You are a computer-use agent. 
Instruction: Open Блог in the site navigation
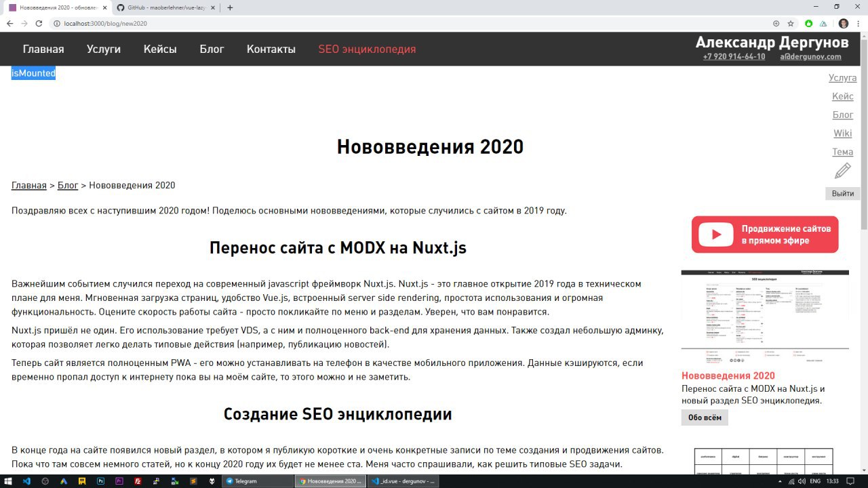212,49
